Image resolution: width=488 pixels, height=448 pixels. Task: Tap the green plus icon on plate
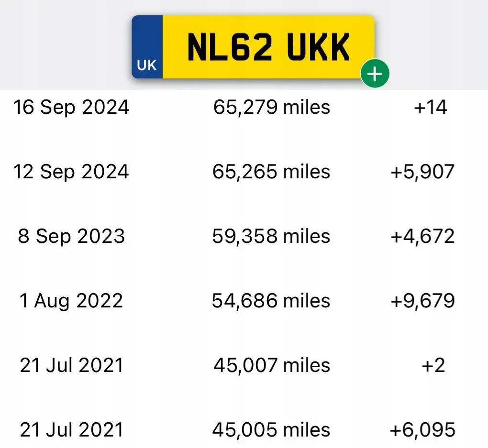375,74
